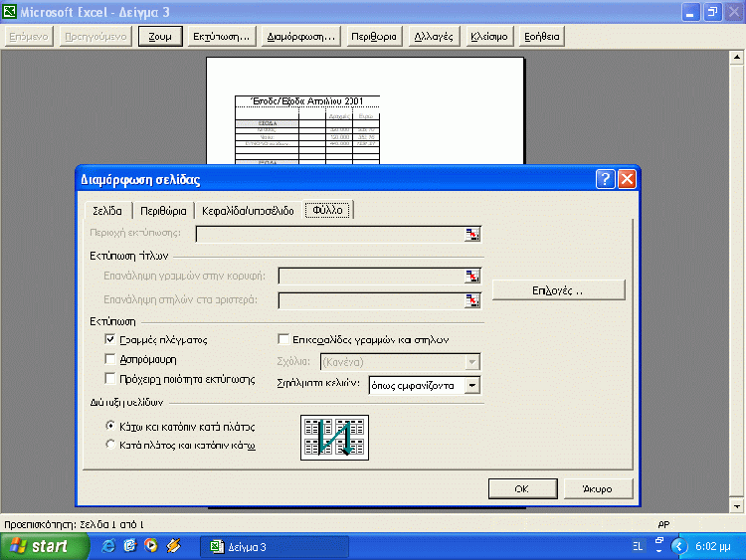The image size is (746, 560).
Task: Switch to Κεφαλίδα/υποσέλιδο tab
Action: [248, 211]
